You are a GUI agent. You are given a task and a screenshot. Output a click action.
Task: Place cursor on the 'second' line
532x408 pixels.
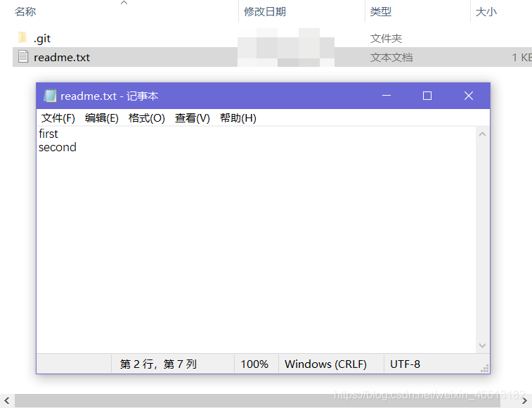(x=58, y=147)
